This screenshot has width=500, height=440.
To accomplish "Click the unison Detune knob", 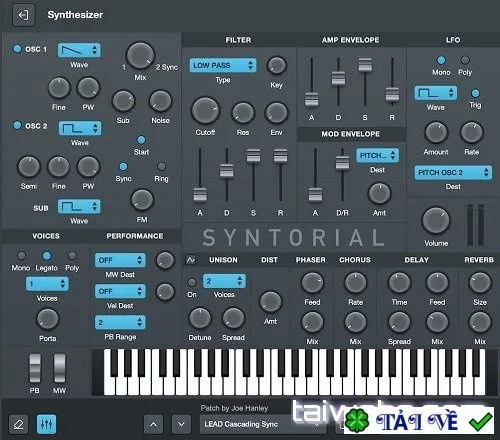I will (x=200, y=318).
